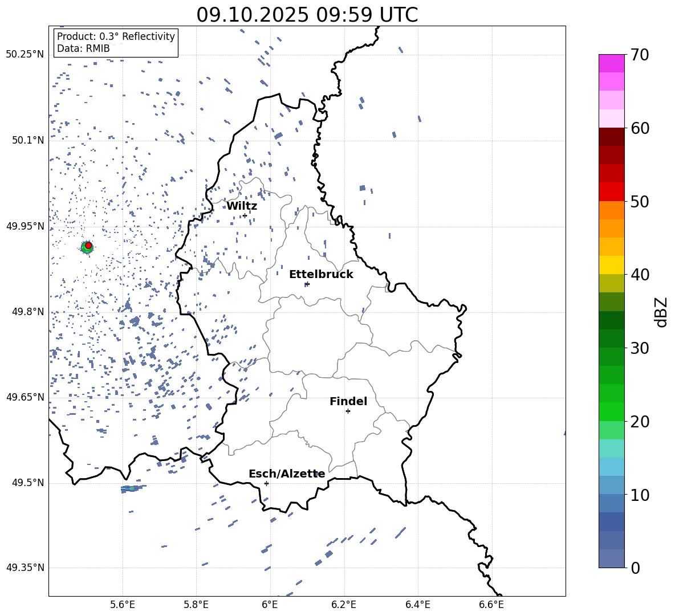Click the green radar echo south of 49.5°N
The height and width of the screenshot is (616, 675).
[133, 488]
